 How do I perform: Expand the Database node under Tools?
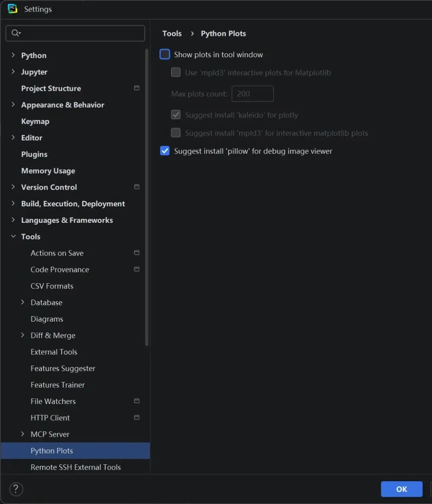(x=23, y=302)
